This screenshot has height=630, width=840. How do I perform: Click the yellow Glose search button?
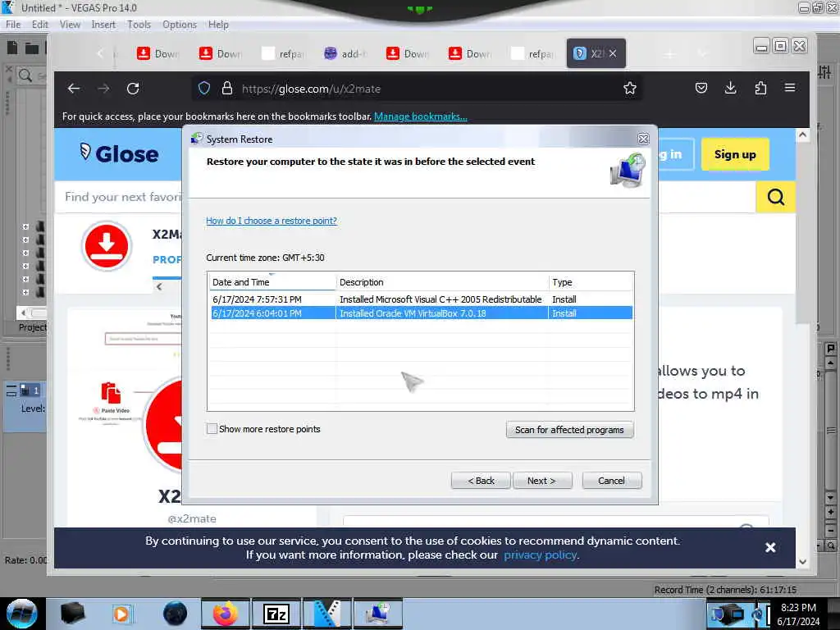pyautogui.click(x=775, y=197)
